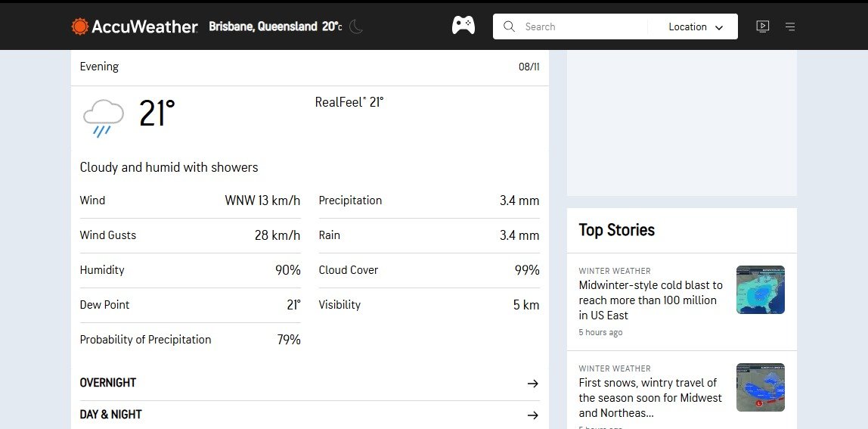Click the AccuWeather sun logo

tap(80, 26)
